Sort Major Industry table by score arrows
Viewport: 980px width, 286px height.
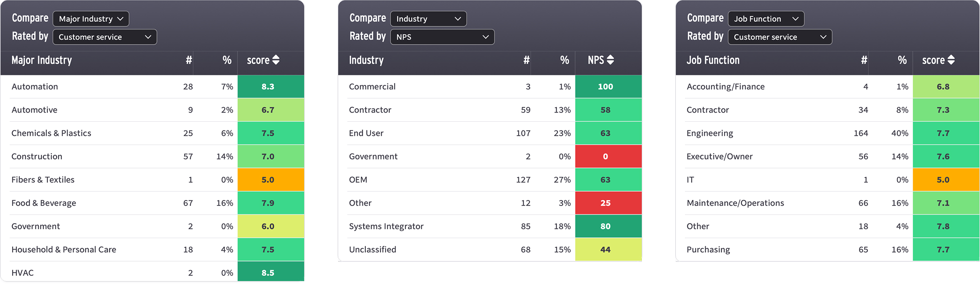276,60
